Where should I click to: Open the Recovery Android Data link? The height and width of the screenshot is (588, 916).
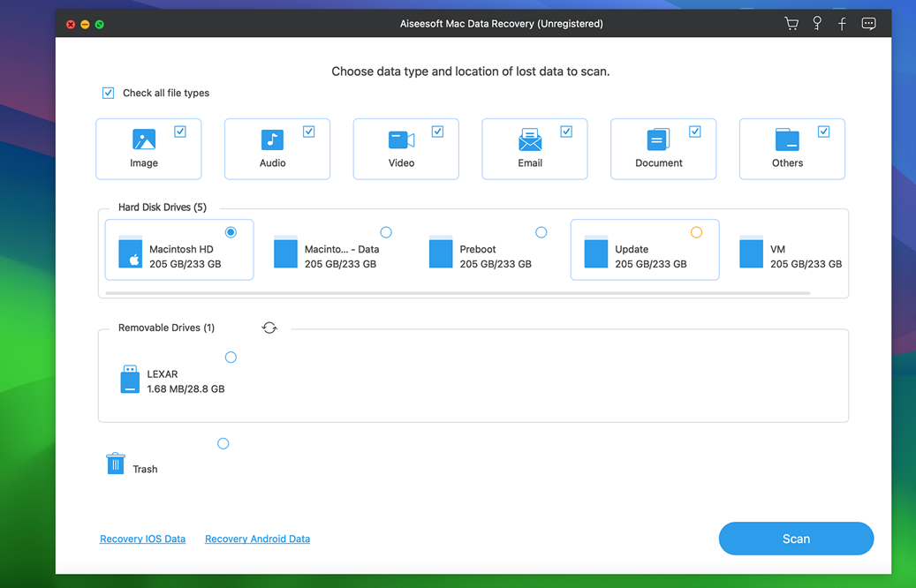[x=257, y=539]
